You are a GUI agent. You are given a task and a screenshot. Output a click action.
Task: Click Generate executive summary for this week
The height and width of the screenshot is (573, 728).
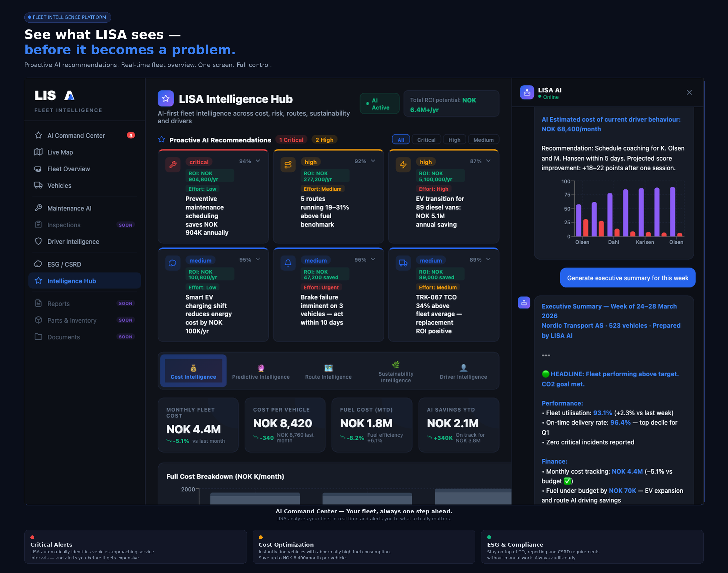point(627,278)
